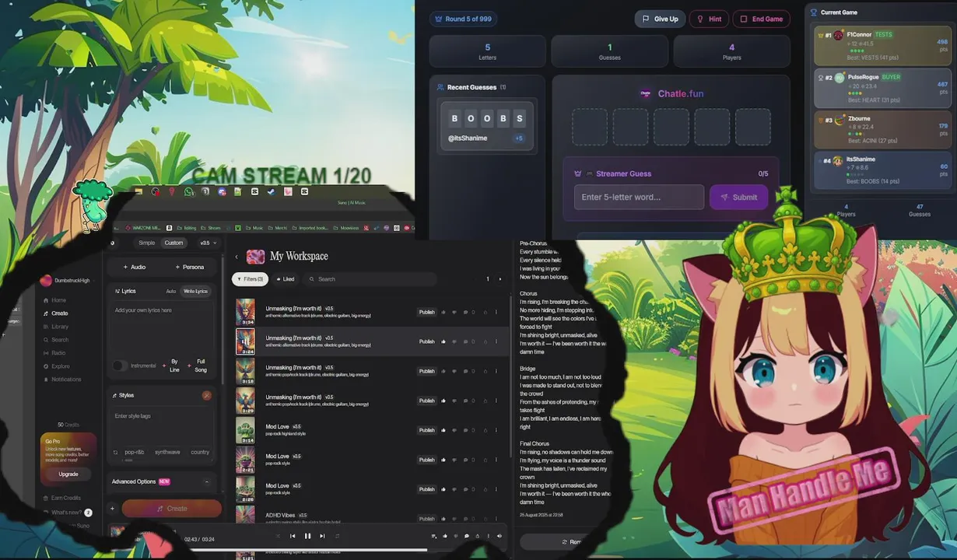Open more options for first Mod Love
The width and height of the screenshot is (957, 560).
point(496,430)
